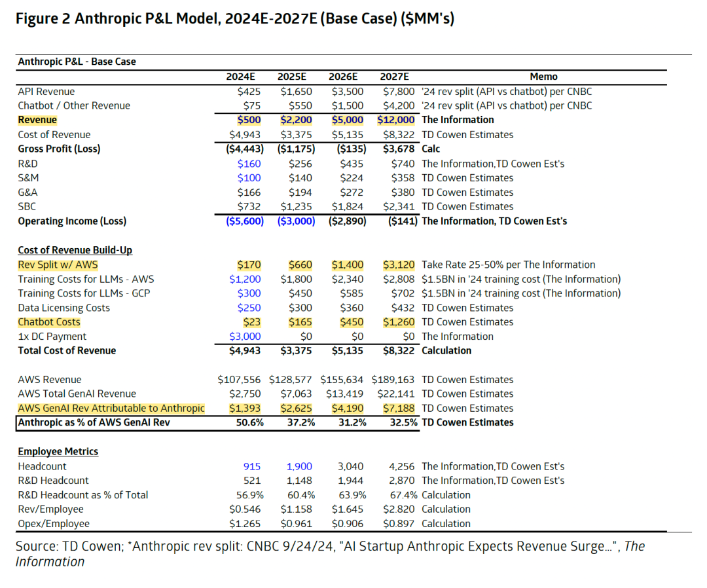Select the Calc memo for Gross Profit
Screen dimensions: 707x588
(x=431, y=149)
